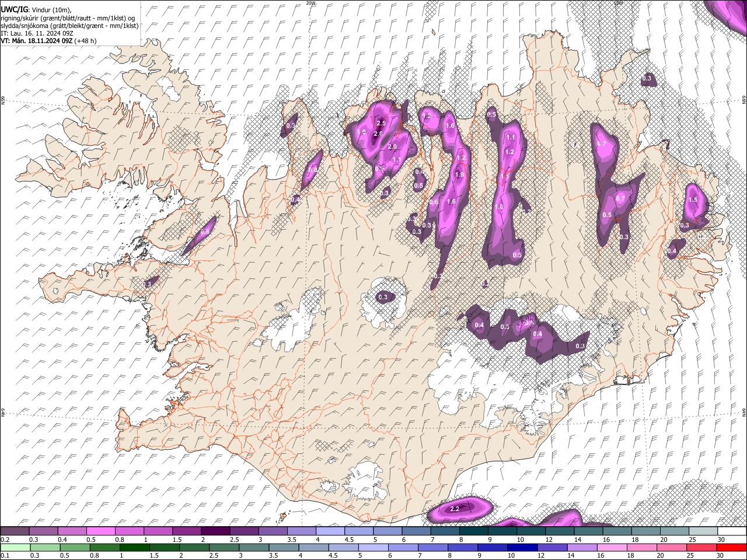Click the "UWC/IG" title text
747x560 pixels.
tap(14, 9)
